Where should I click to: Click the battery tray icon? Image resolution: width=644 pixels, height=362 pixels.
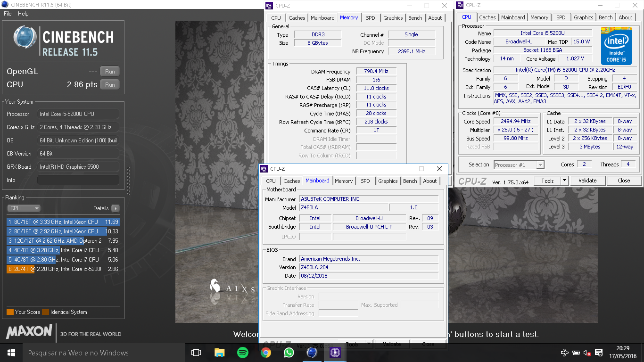[x=576, y=353]
